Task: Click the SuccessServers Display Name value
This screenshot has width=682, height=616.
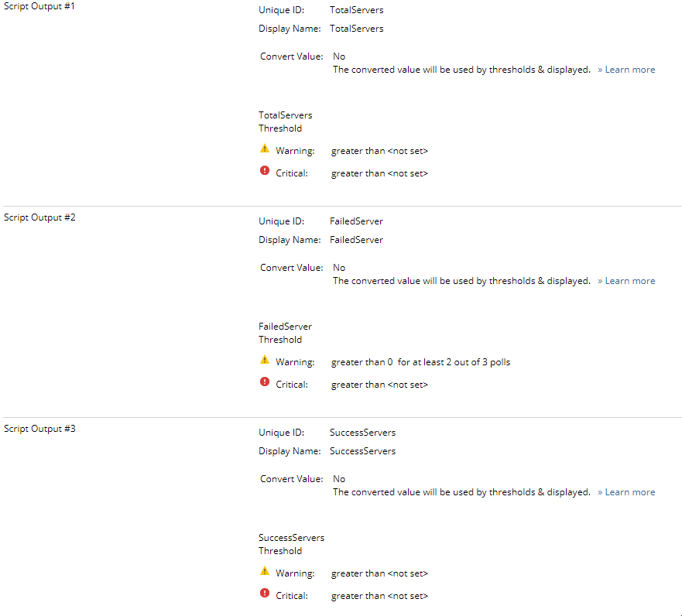Action: click(x=362, y=451)
